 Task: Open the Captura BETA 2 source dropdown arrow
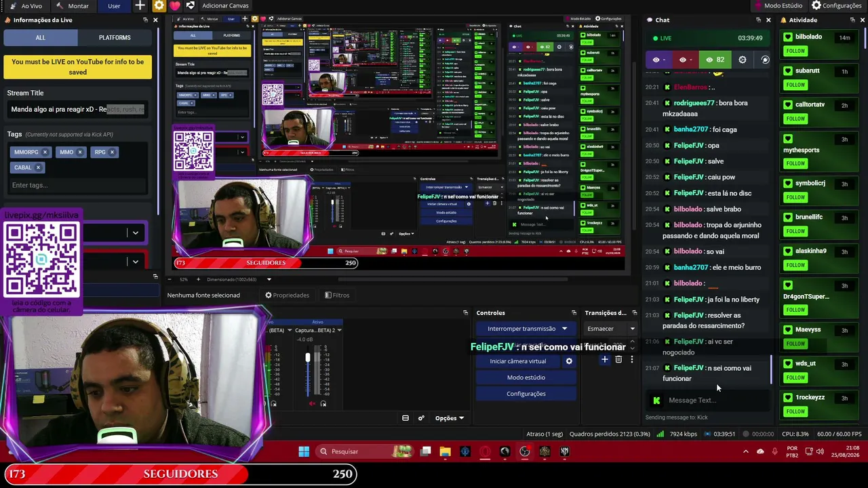point(338,330)
